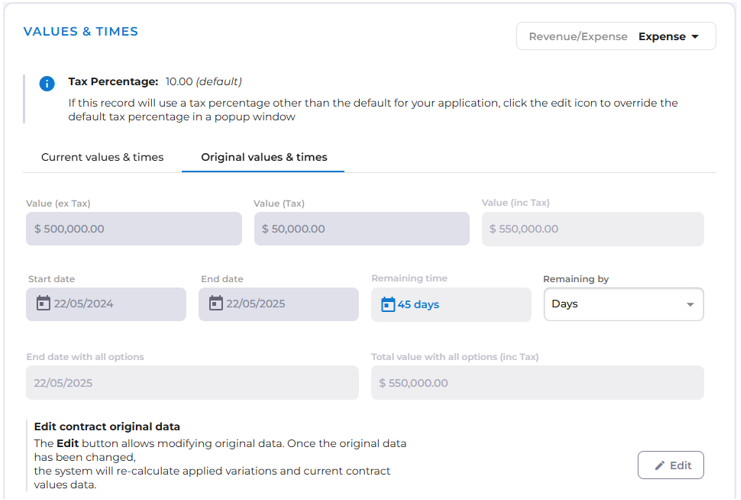Focus the Value (Tax) input field
The width and height of the screenshot is (741, 500).
pos(361,229)
